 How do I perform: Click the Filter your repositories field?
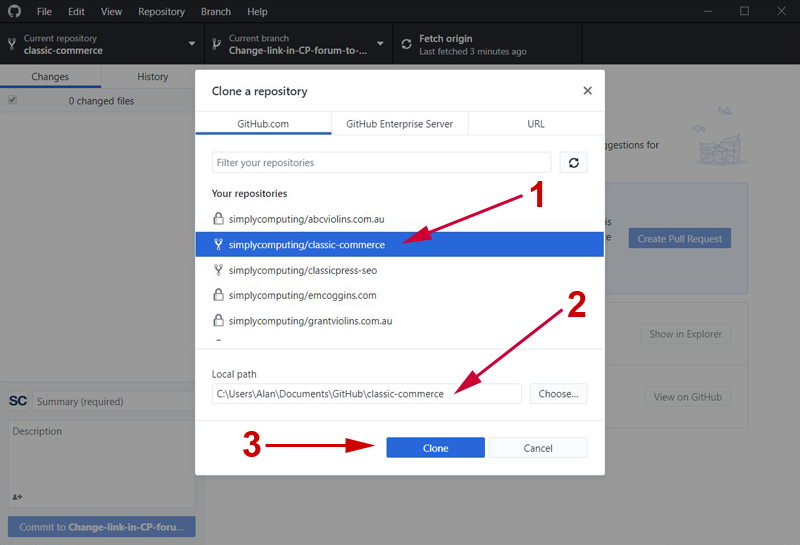(381, 162)
